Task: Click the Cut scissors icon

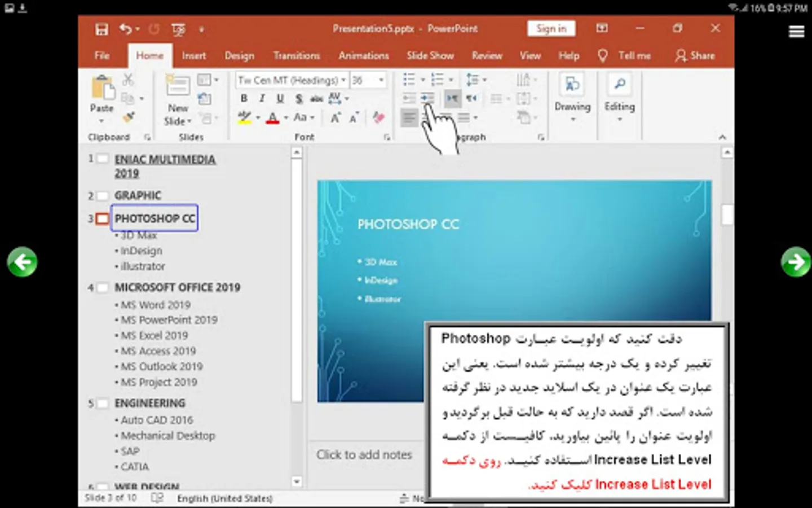Action: pyautogui.click(x=129, y=80)
